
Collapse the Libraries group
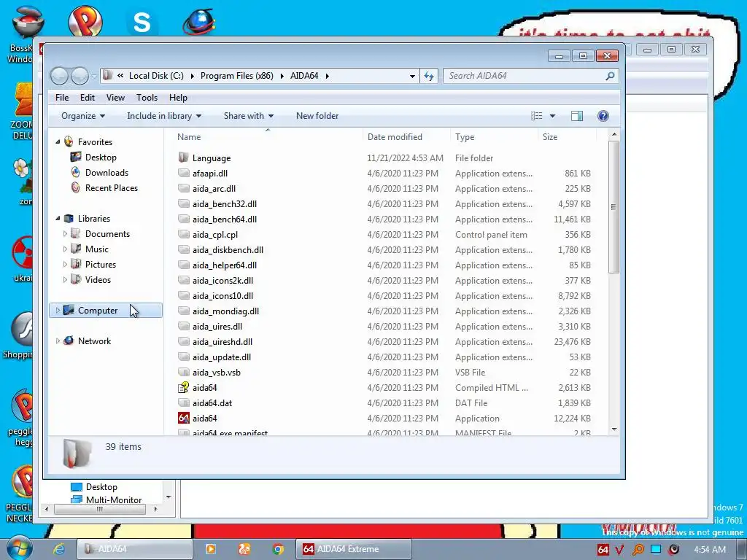point(58,219)
